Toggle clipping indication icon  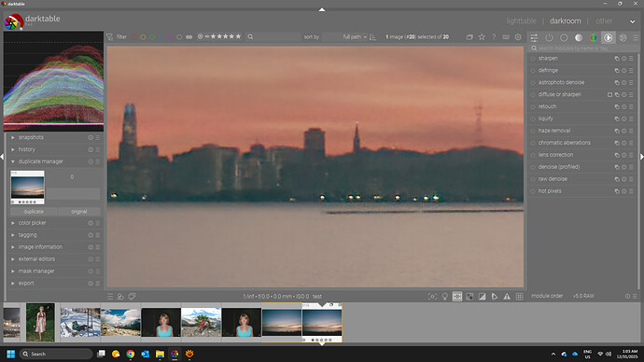(x=483, y=297)
